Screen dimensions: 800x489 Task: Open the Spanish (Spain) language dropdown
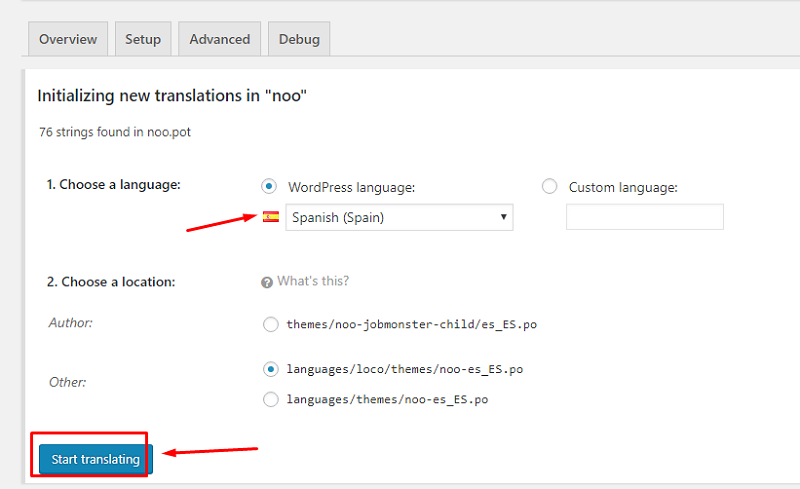[x=399, y=217]
